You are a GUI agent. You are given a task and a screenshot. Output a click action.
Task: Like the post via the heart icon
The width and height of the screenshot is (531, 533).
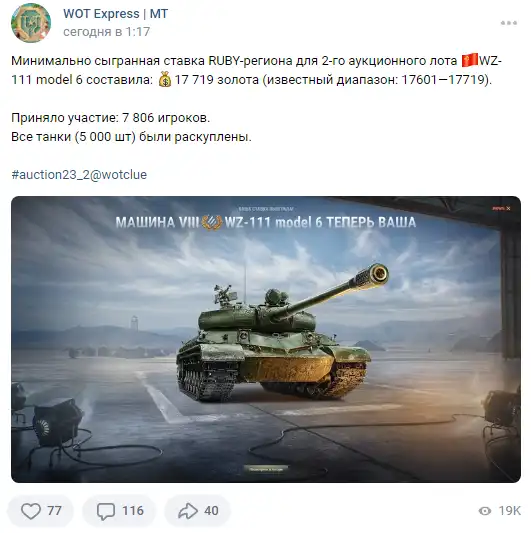[31, 511]
